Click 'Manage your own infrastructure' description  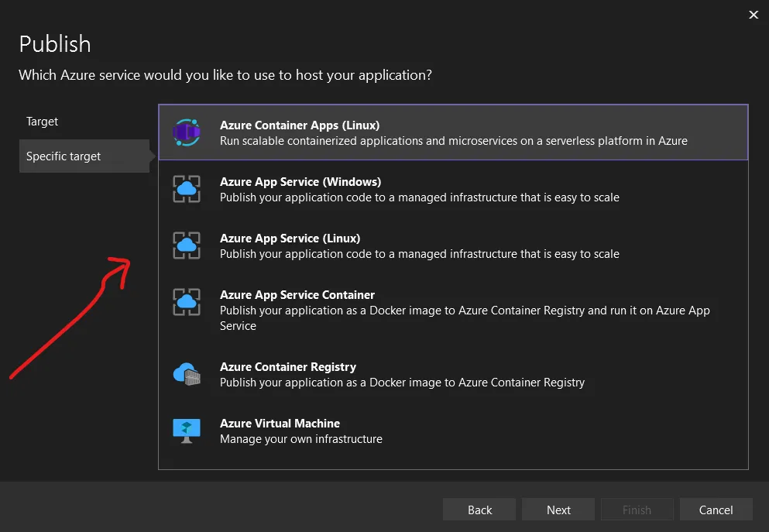tap(301, 439)
